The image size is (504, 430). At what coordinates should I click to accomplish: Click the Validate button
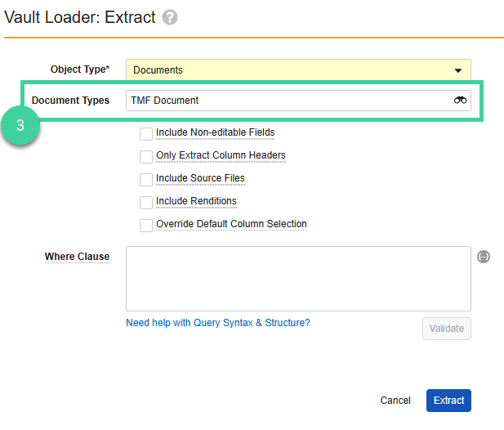click(x=447, y=329)
